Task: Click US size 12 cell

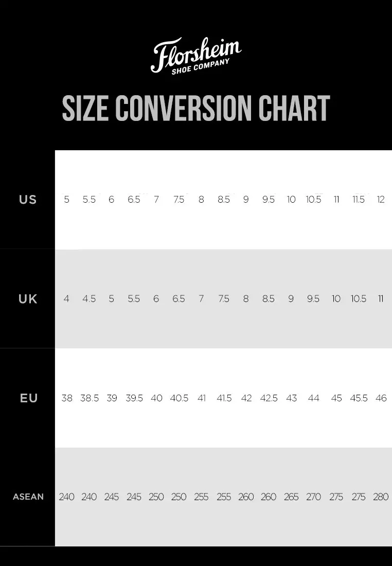Action: (381, 200)
